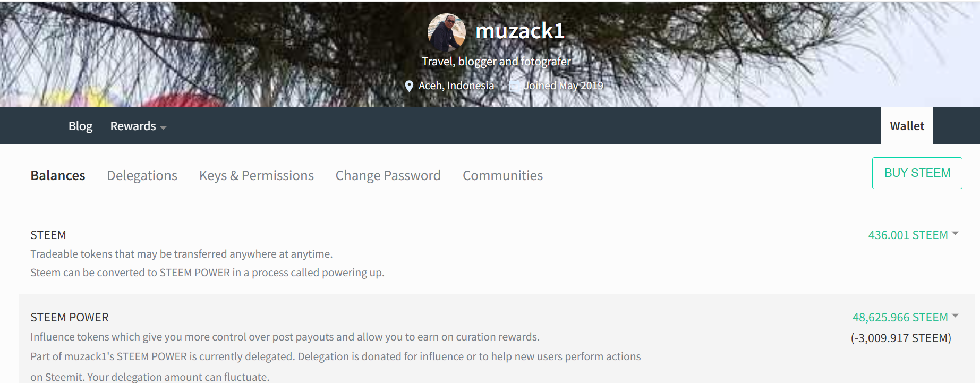The height and width of the screenshot is (383, 980).
Task: Open the Delegations tab
Action: 142,176
